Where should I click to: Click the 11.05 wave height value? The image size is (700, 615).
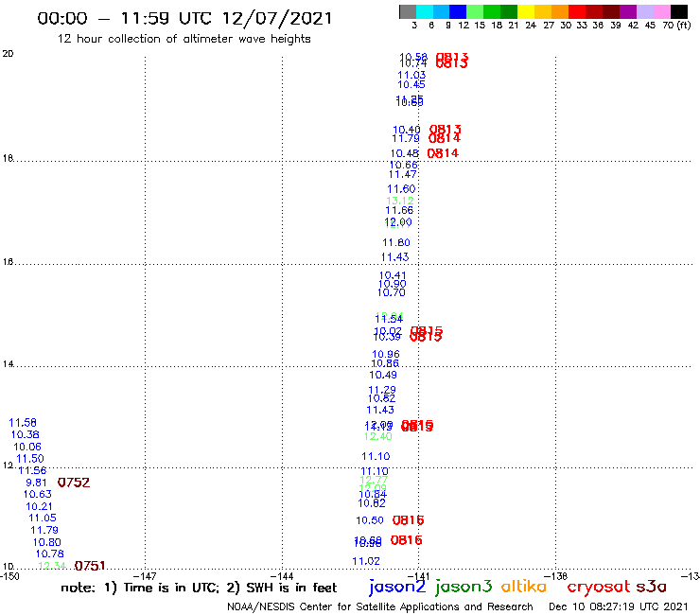(x=43, y=518)
